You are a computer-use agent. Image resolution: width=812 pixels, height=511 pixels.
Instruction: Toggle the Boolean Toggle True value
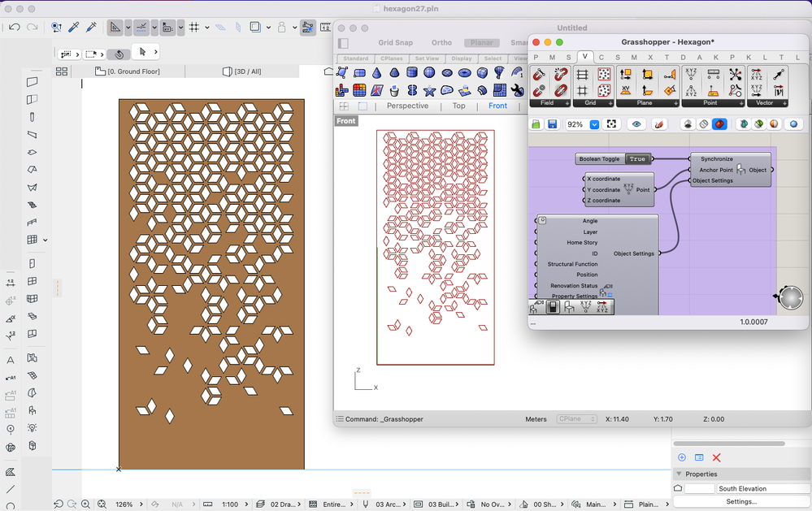click(x=637, y=159)
